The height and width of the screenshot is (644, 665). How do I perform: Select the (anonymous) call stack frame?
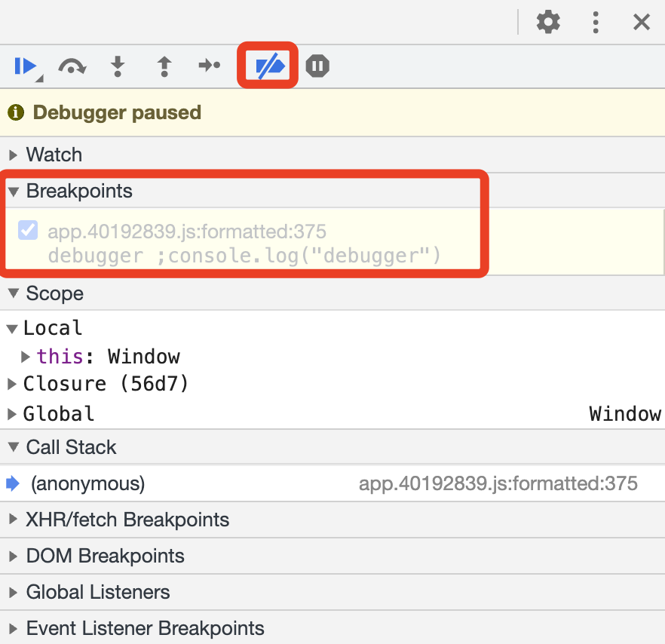87,483
